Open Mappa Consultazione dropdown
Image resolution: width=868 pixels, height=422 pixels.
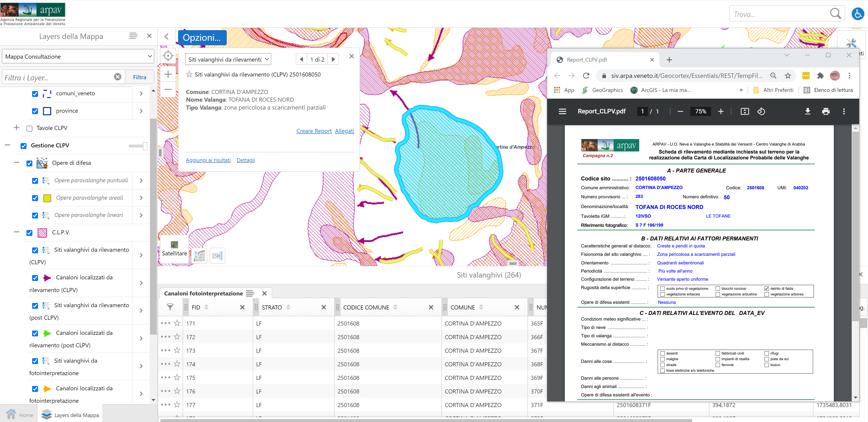coord(78,56)
